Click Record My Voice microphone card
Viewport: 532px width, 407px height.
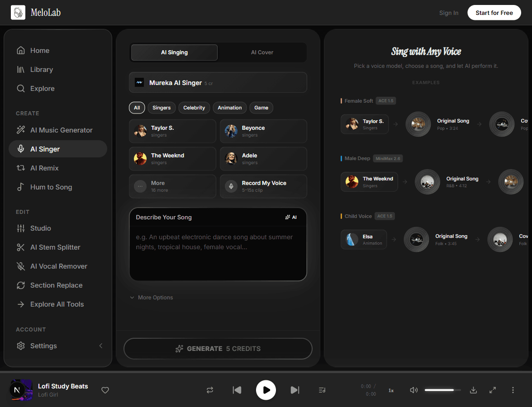[x=263, y=186]
